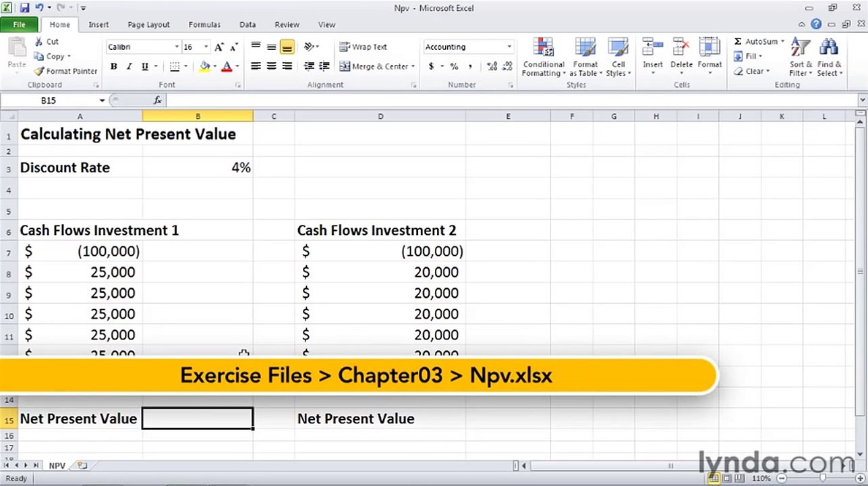The height and width of the screenshot is (486, 868).
Task: Cut the selected cell
Action: [47, 41]
